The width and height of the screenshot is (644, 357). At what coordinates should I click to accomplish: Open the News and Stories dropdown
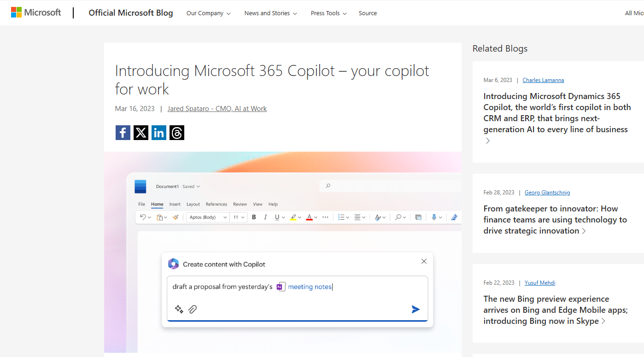270,13
